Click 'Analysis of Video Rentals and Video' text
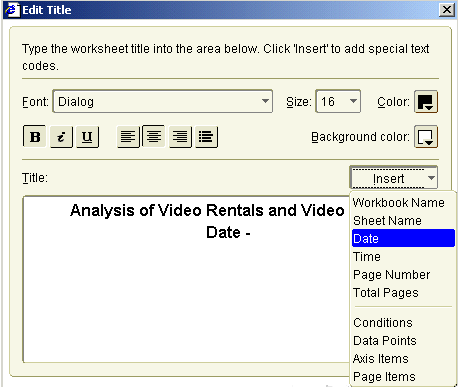Screen dimensions: 458x387 pyautogui.click(x=207, y=210)
